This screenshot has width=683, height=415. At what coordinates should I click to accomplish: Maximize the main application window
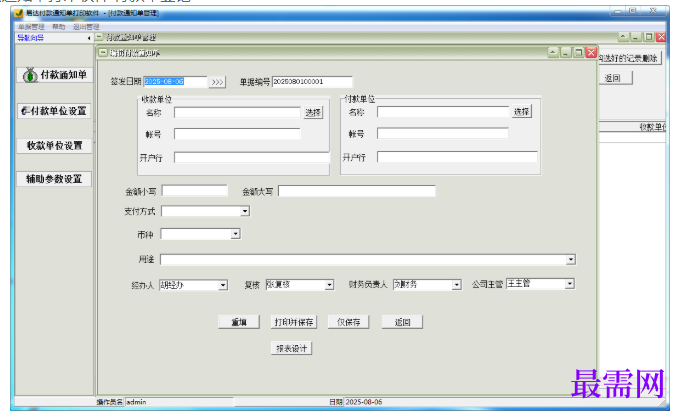pyautogui.click(x=633, y=11)
